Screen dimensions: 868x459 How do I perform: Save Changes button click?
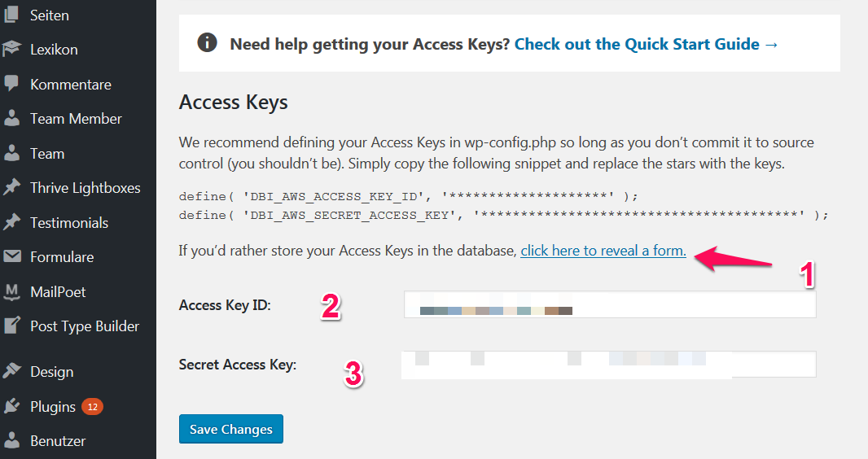pyautogui.click(x=230, y=429)
